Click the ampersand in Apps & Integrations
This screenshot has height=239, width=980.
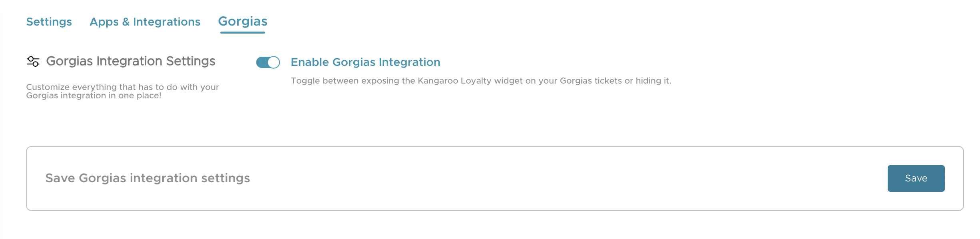[126, 22]
